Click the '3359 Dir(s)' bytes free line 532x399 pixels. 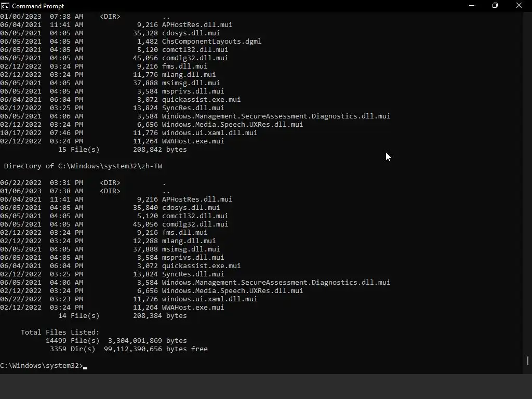tap(128, 349)
